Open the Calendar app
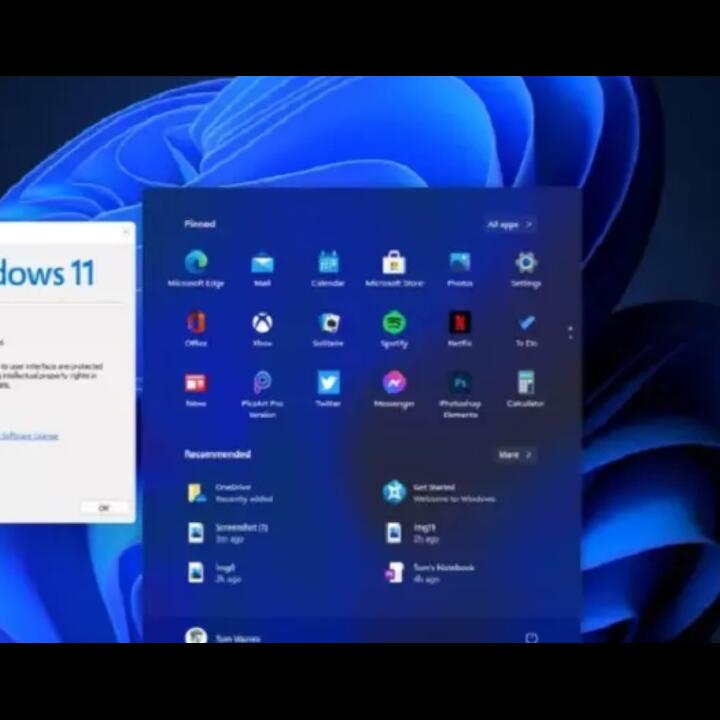 pyautogui.click(x=328, y=269)
